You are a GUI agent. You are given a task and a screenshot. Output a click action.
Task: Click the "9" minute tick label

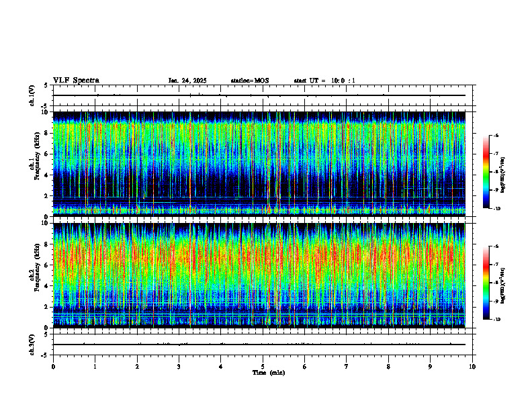click(x=430, y=367)
